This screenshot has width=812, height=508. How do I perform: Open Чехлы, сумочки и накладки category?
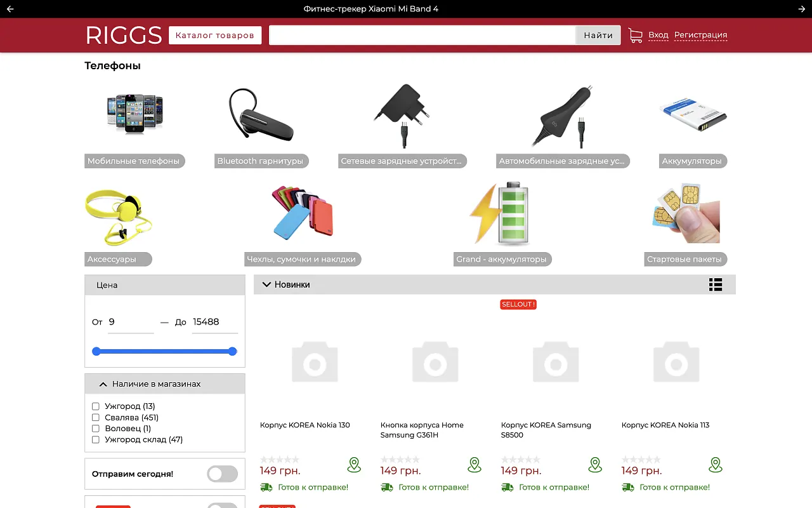(x=303, y=259)
